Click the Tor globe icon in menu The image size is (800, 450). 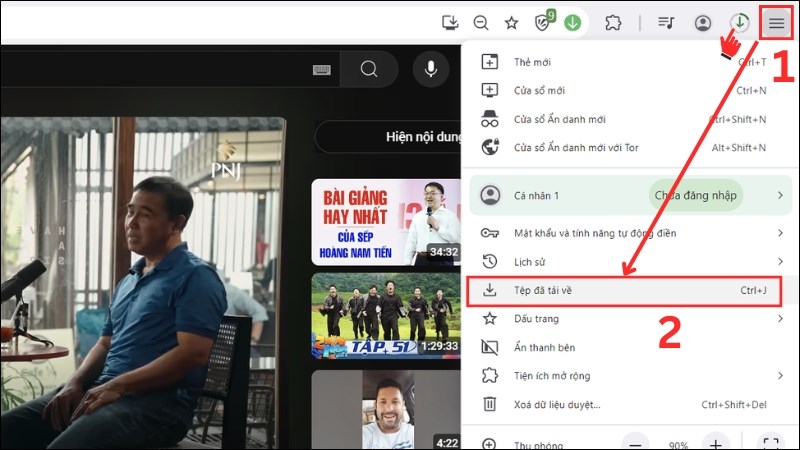[490, 147]
